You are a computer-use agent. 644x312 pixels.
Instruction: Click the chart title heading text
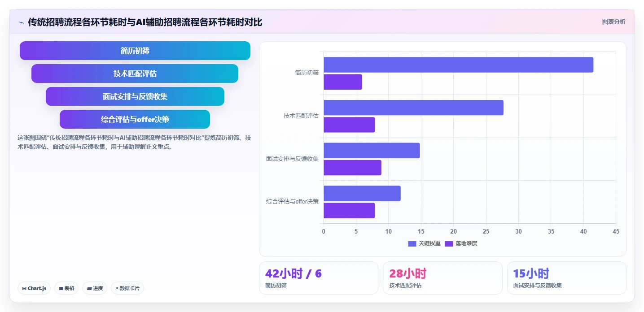[145, 22]
